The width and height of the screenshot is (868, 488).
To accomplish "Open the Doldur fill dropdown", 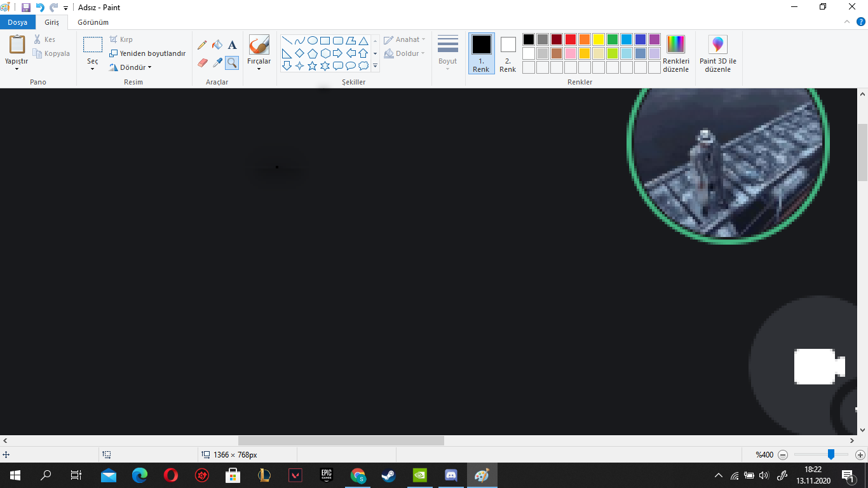I will (405, 53).
